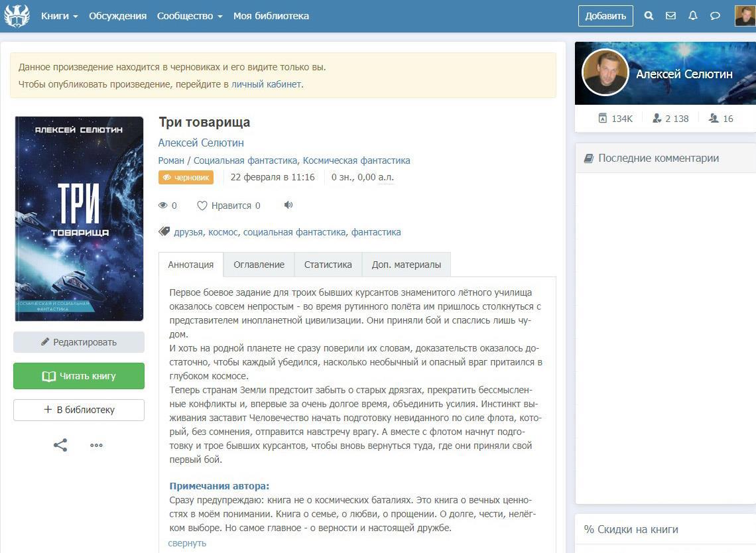The width and height of the screenshot is (756, 553).
Task: Open the messages envelope icon
Action: point(670,16)
